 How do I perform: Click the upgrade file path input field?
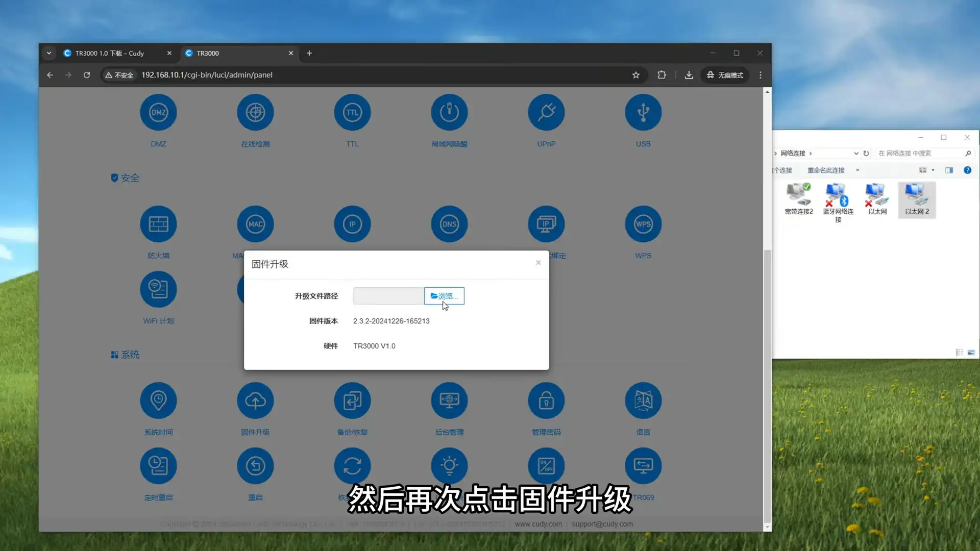[x=388, y=296]
